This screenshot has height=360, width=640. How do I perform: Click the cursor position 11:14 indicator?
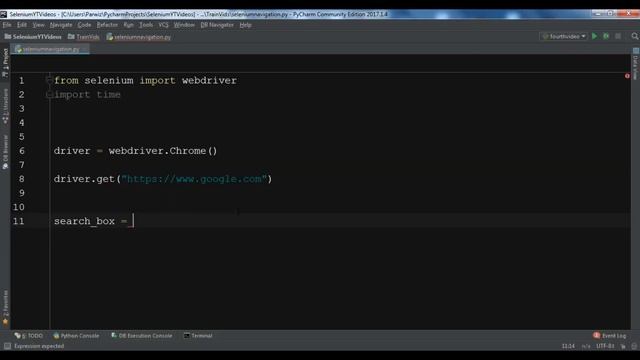click(x=568, y=346)
